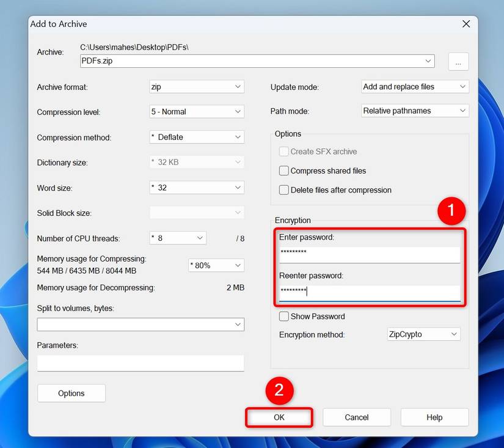Click the Parameters text field
This screenshot has height=448, width=504.
[141, 363]
